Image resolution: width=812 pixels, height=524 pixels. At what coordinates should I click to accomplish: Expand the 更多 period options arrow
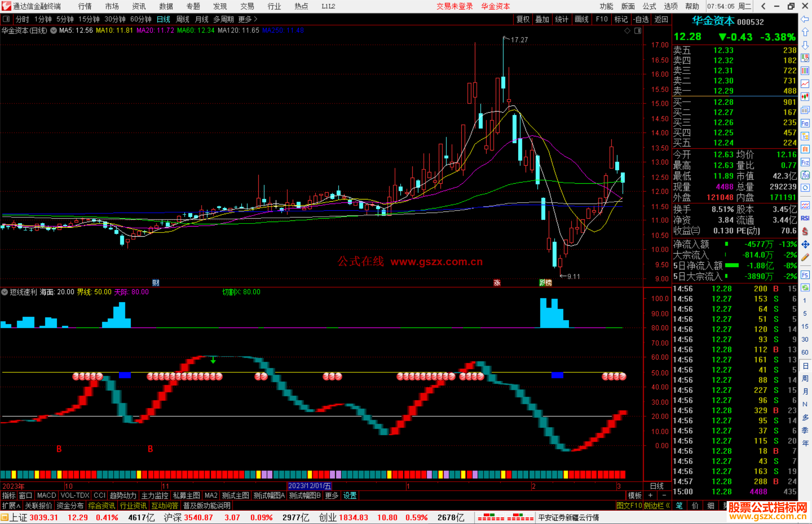click(x=256, y=19)
